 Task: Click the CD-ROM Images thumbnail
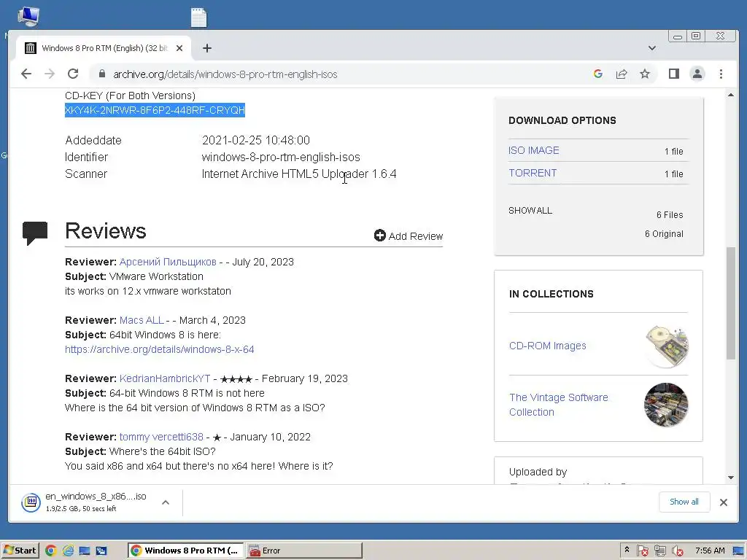[x=666, y=346]
